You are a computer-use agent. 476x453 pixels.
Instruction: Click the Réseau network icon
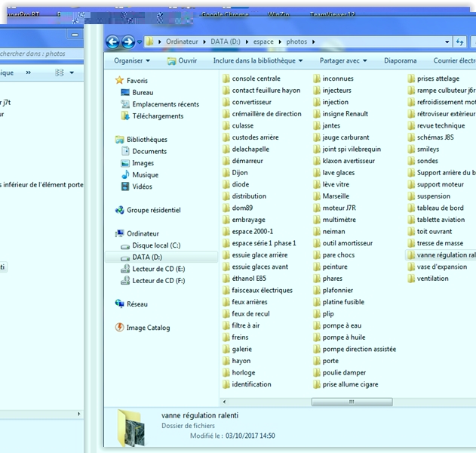[x=120, y=304]
